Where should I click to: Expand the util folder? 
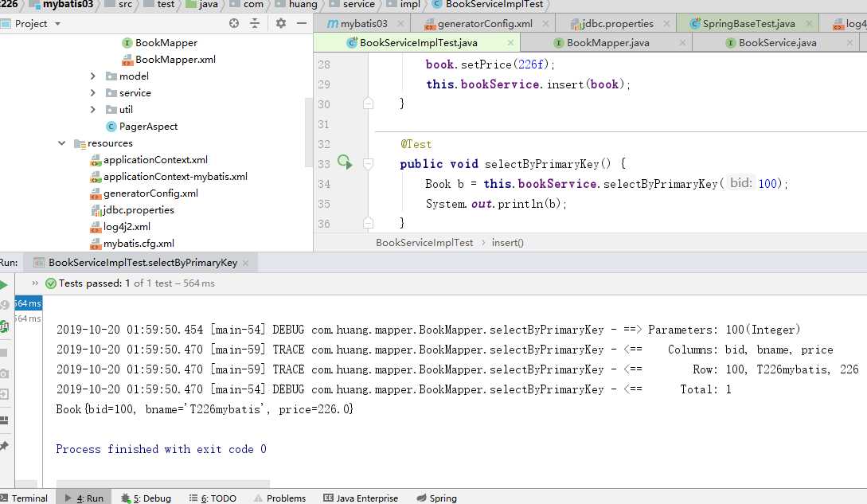[93, 110]
